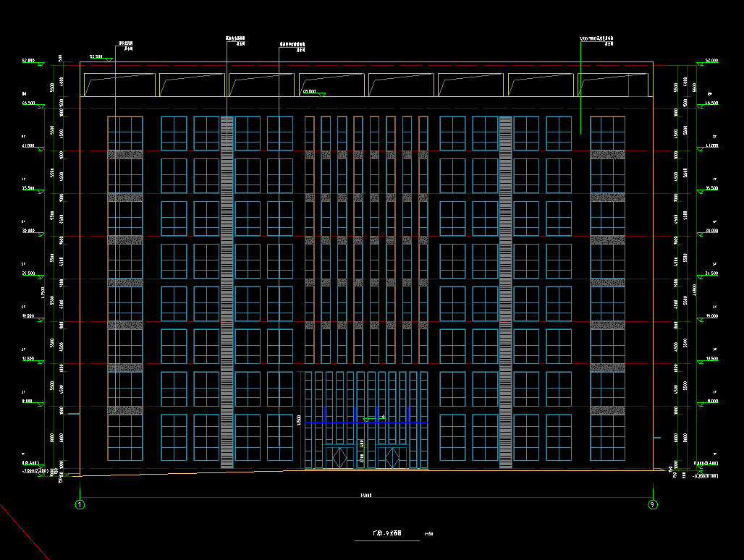Image resolution: width=744 pixels, height=560 pixels.
Task: Click the rightmost rooftop parapet panel
Action: (x=614, y=84)
